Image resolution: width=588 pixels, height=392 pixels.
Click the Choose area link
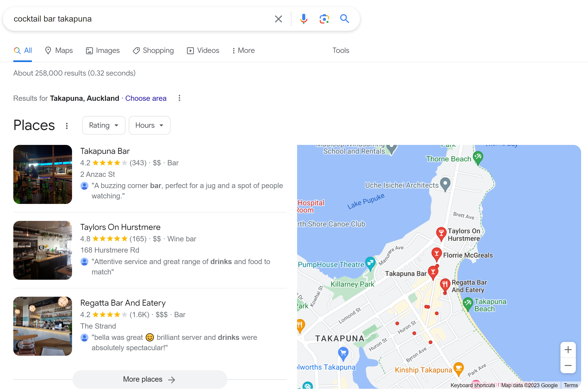pos(146,98)
